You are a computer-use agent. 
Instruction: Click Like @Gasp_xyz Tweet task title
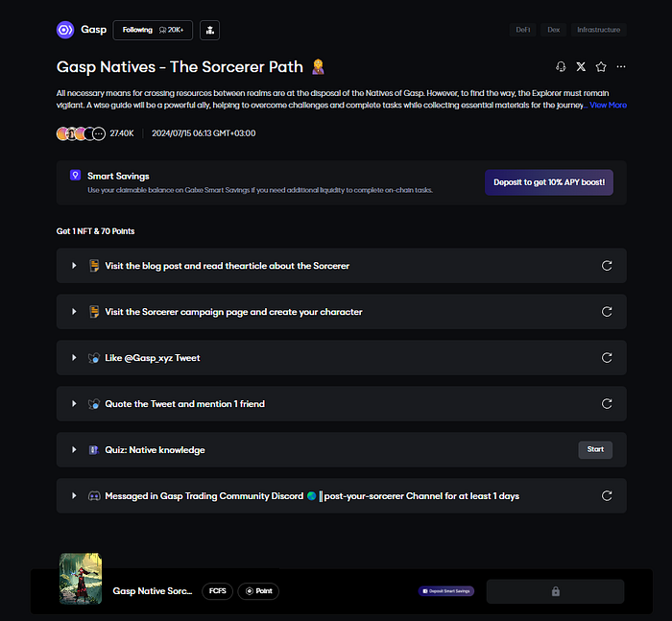point(153,358)
